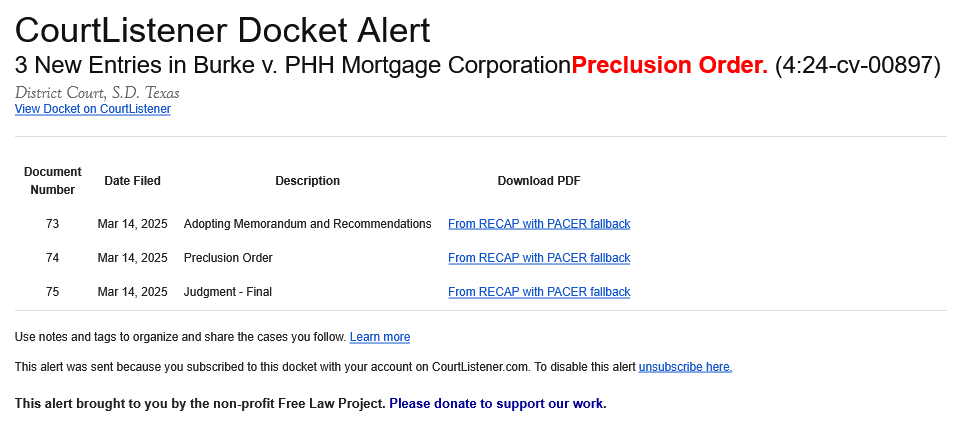Click the Preclusion Order description in row 74
This screenshot has height=432, width=963.
click(x=228, y=257)
